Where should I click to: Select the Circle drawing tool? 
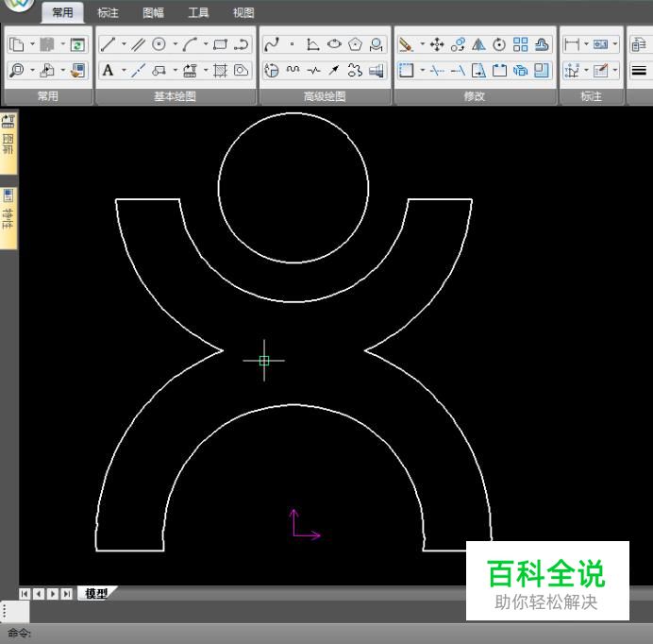tap(159, 44)
